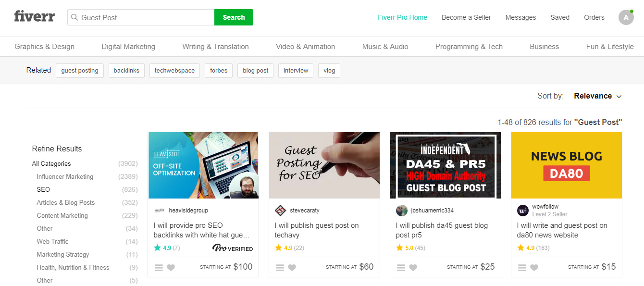Click the Guest Post search input field
644x286 pixels.
click(141, 17)
